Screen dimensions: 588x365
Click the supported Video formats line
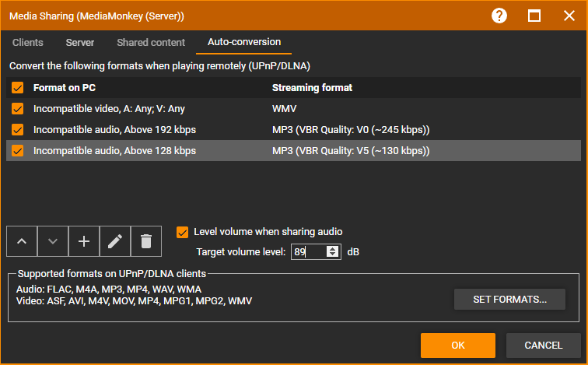(135, 301)
